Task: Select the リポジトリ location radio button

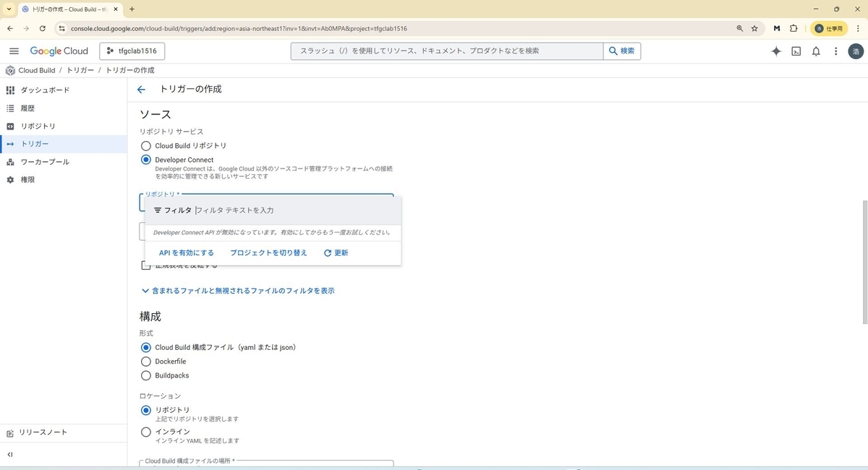Action: 146,410
